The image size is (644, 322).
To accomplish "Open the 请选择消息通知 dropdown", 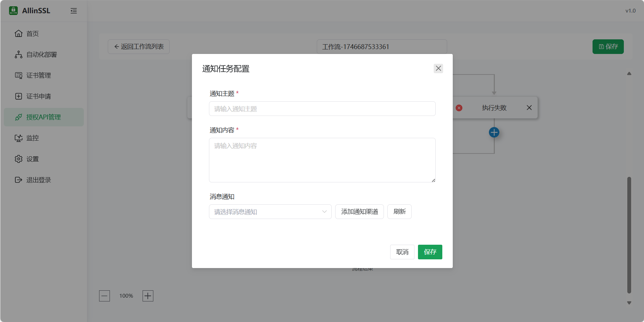I will 270,212.
